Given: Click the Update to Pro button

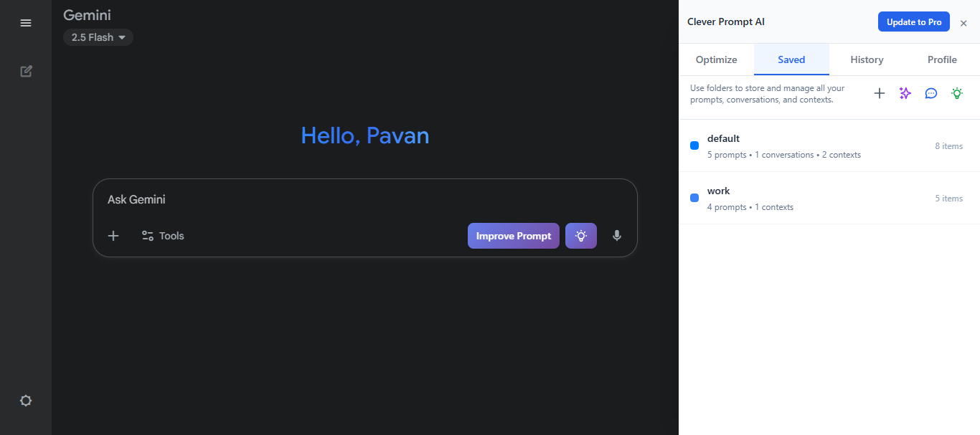Looking at the screenshot, I should coord(914,21).
